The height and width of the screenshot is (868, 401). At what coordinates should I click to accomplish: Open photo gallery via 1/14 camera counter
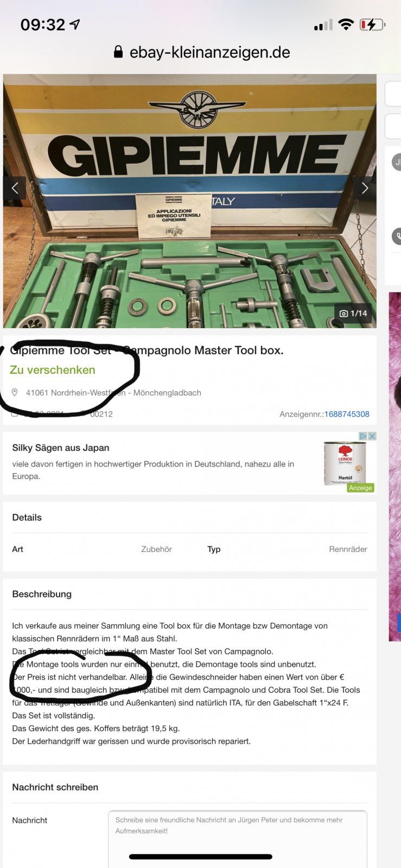(x=353, y=313)
